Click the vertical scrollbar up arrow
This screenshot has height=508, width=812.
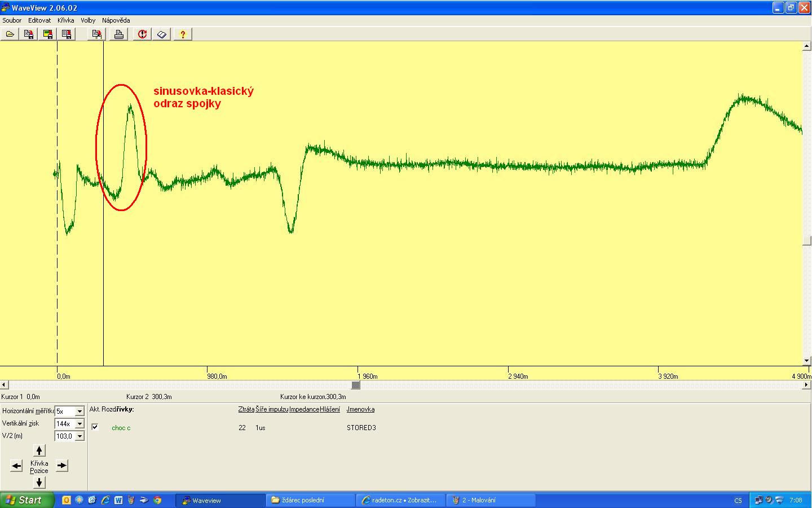coord(807,46)
